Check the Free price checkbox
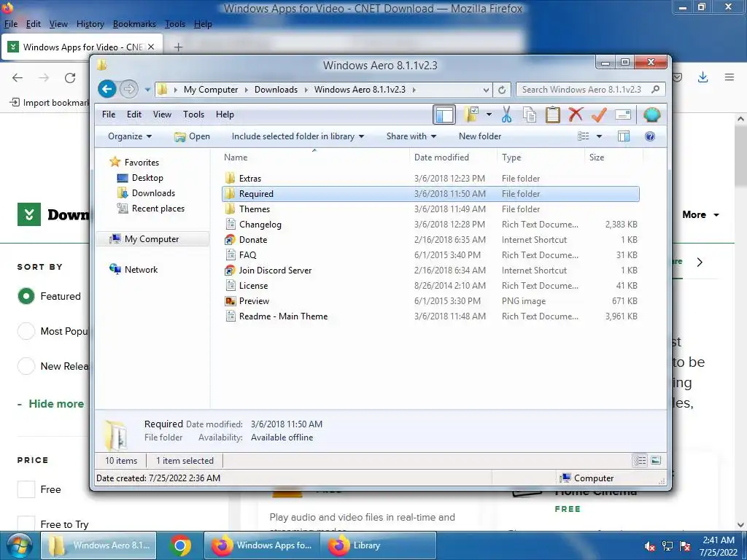 point(26,489)
